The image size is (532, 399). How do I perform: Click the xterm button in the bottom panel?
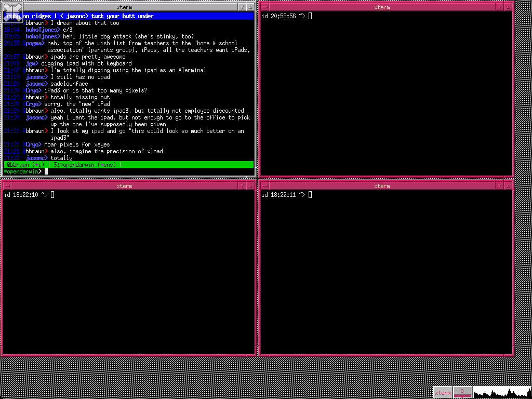(443, 392)
